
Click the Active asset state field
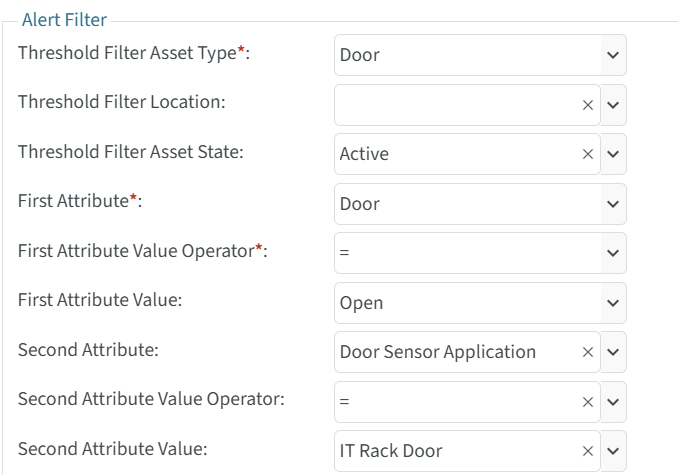[455, 154]
